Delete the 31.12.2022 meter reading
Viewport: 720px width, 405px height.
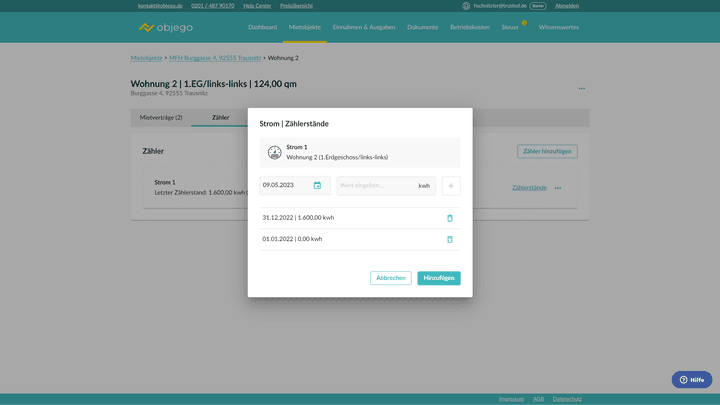point(449,217)
